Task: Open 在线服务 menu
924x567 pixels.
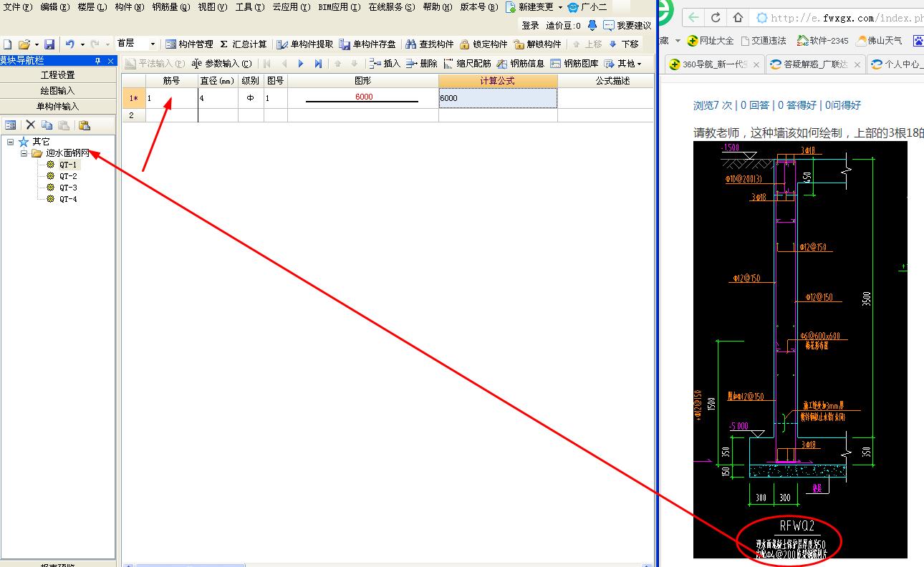Action: click(392, 7)
